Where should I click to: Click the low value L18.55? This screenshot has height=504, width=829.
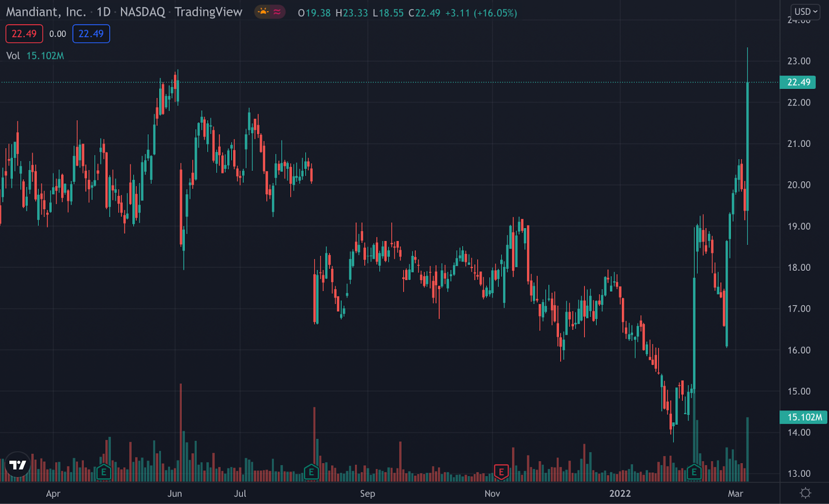pyautogui.click(x=388, y=13)
